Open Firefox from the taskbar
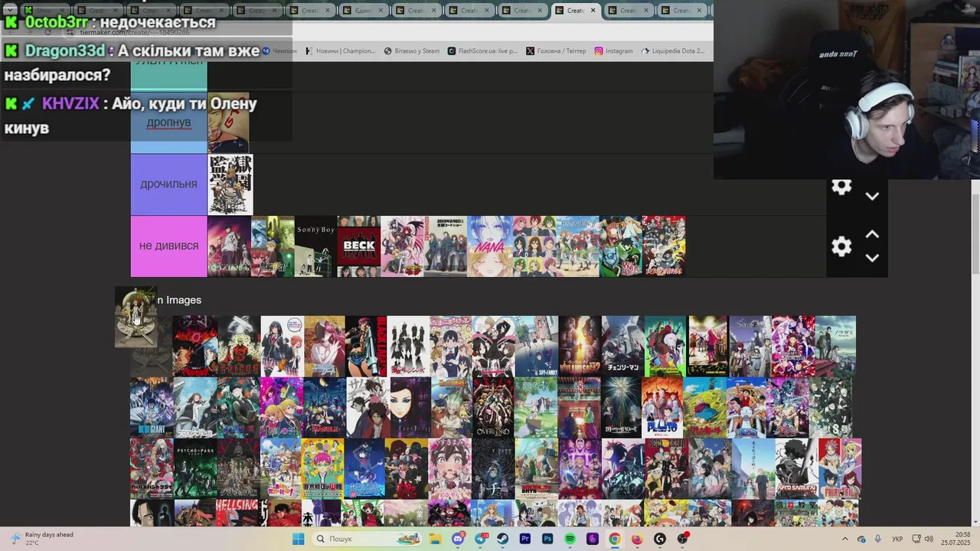 [637, 539]
